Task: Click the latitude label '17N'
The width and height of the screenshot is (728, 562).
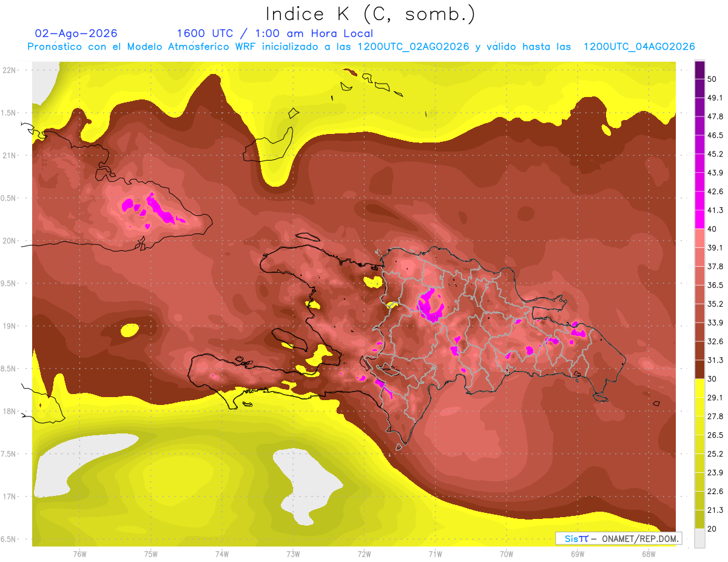Action: pos(10,497)
